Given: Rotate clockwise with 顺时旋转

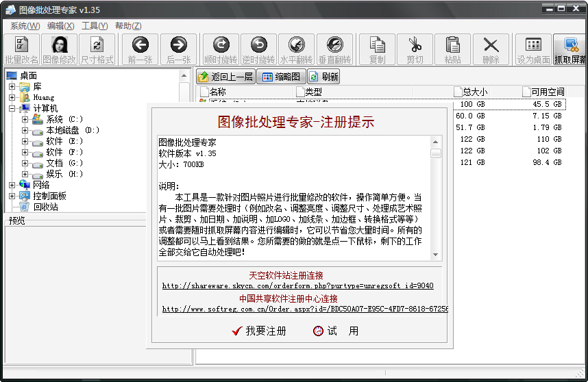Looking at the screenshot, I should coord(221,49).
